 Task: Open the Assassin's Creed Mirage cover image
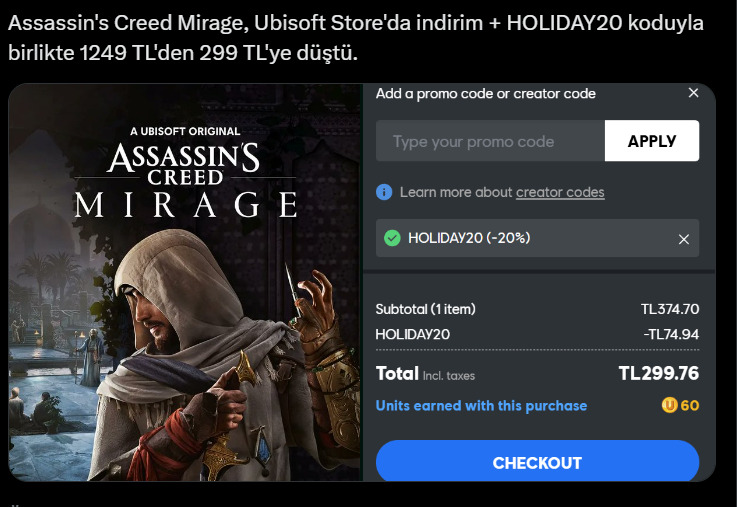[x=185, y=282]
